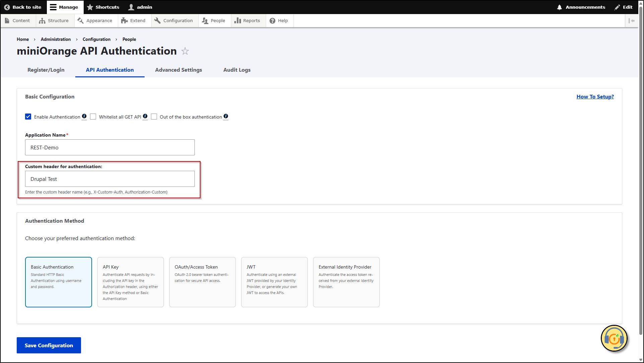644x363 pixels.
Task: Focus Custom header for authentication field
Action: [x=110, y=179]
